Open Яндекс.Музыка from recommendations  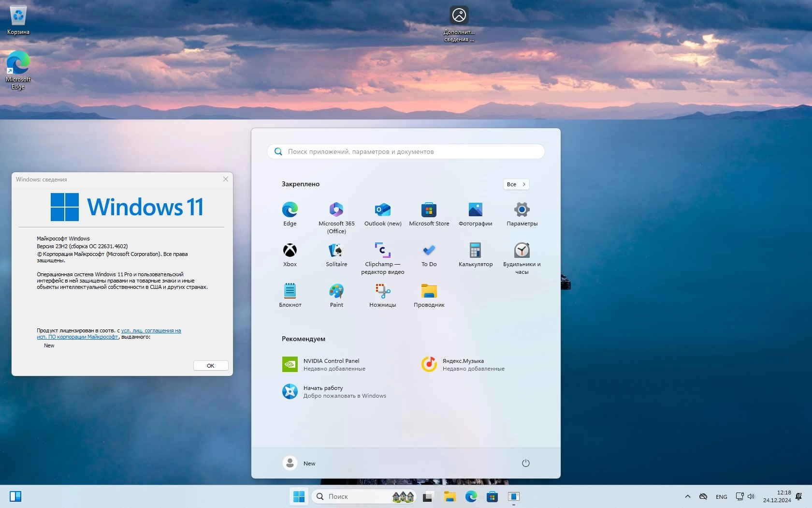pos(463,364)
